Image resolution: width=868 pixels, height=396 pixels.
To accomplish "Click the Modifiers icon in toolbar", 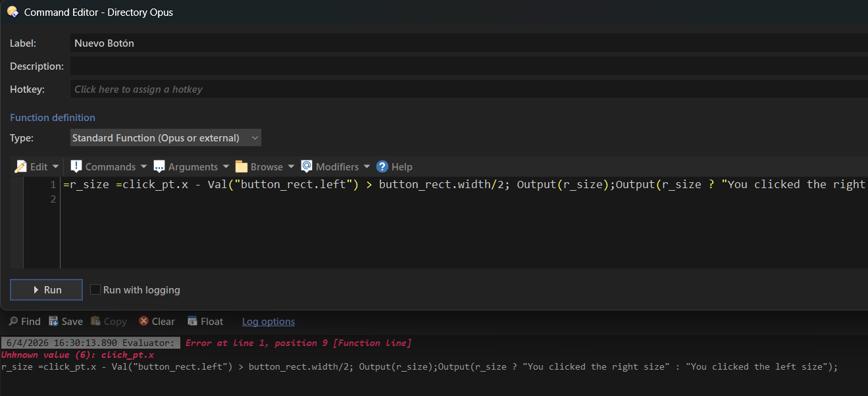I will point(307,166).
